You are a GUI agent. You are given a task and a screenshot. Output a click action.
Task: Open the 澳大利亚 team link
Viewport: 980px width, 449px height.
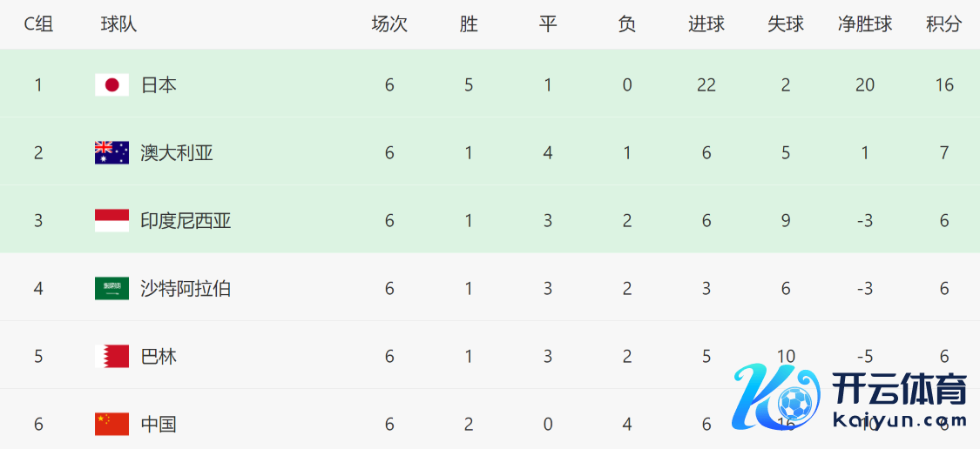(x=177, y=152)
